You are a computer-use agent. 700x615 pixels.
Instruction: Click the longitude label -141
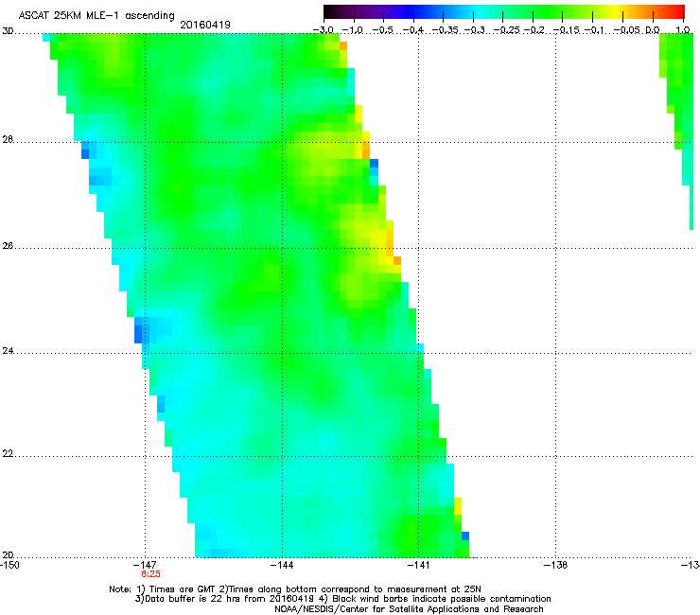pyautogui.click(x=418, y=565)
